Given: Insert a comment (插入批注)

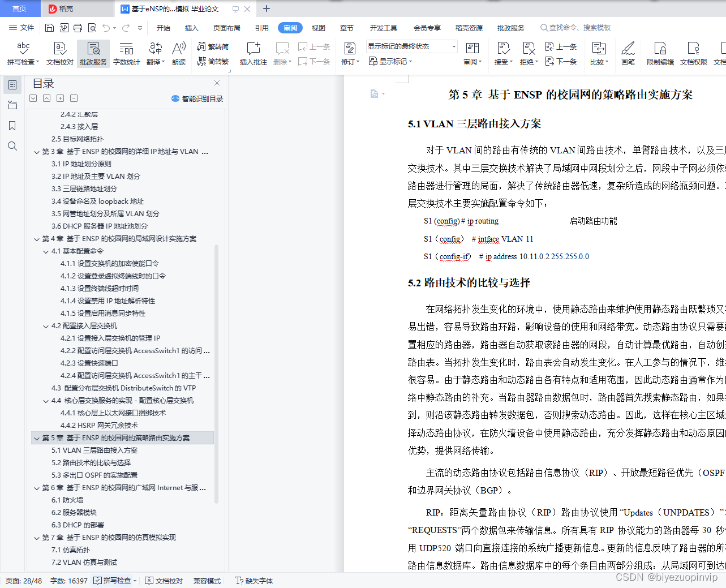Looking at the screenshot, I should click(x=253, y=54).
